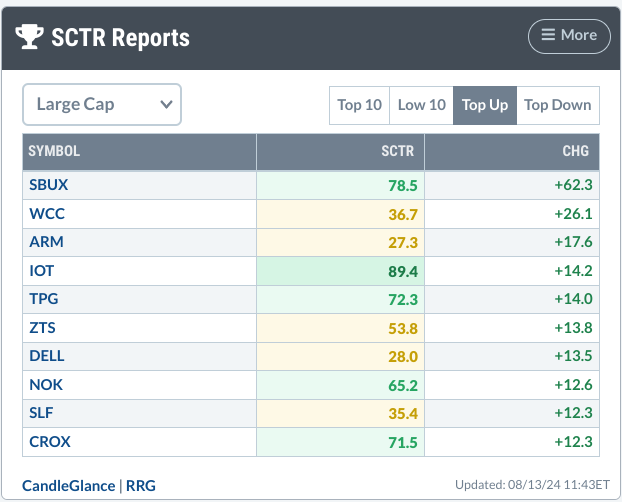The width and height of the screenshot is (622, 502).
Task: Open the CandleGlance link
Action: (x=68, y=484)
